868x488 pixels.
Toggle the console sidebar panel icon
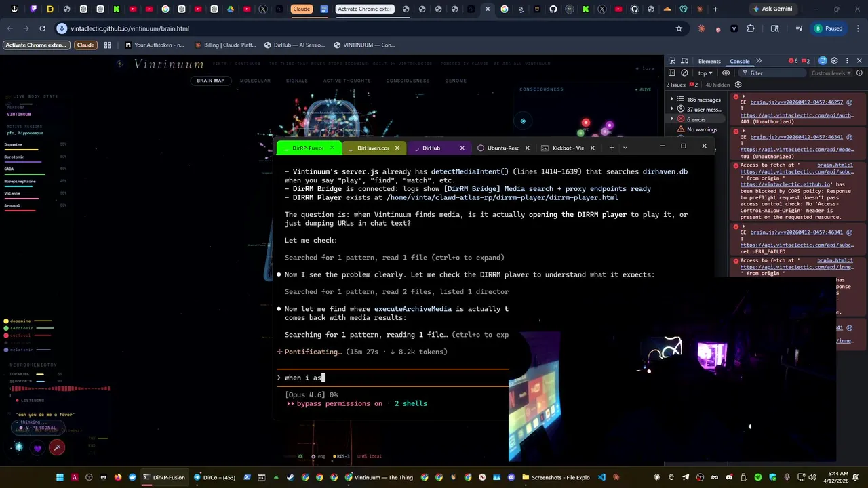tap(671, 73)
